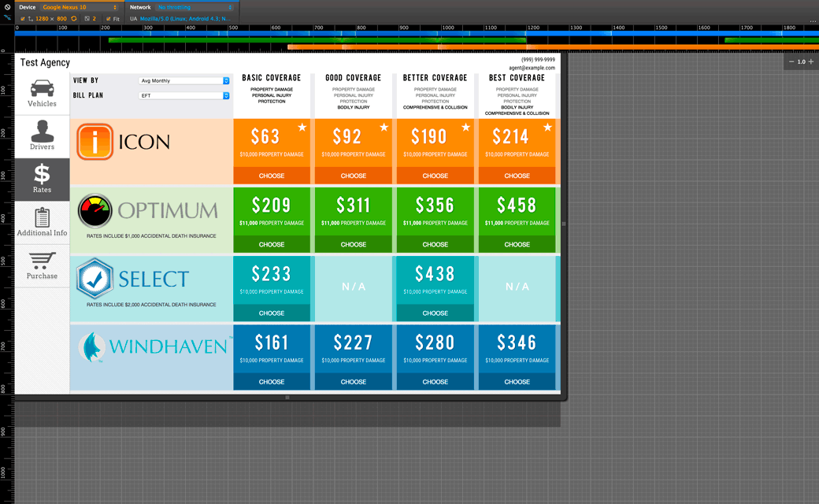Click the orange media query bar
This screenshot has height=504, width=819.
click(553, 47)
